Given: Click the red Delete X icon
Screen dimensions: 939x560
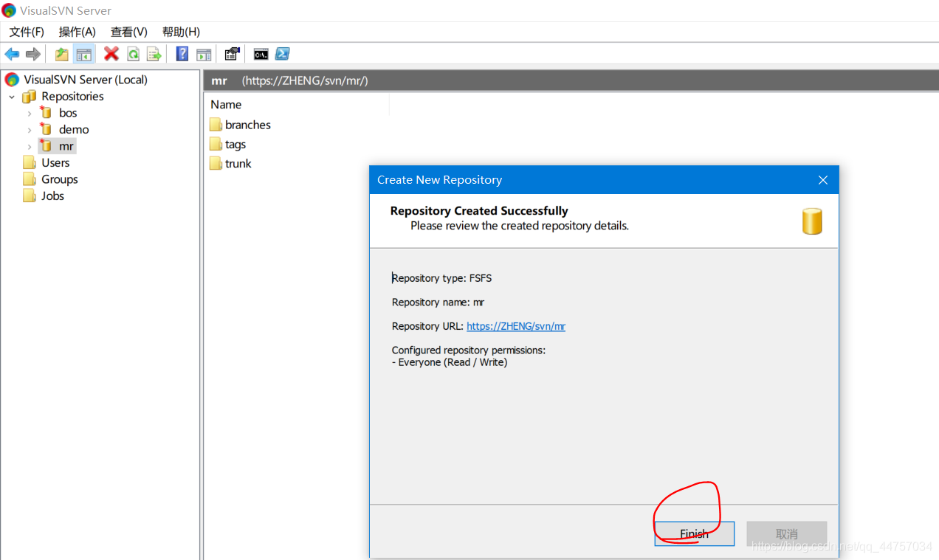Looking at the screenshot, I should point(111,54).
